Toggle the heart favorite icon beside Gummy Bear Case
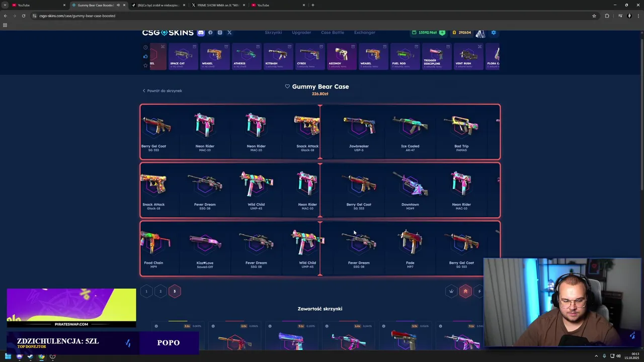The width and height of the screenshot is (644, 362). (287, 86)
